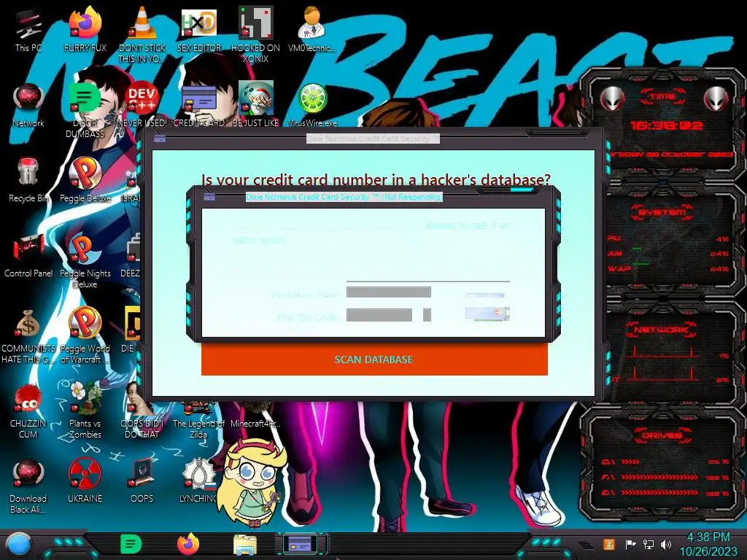Open the VLC cone desktop shortcut
Screen dimensions: 747x560
click(x=142, y=34)
